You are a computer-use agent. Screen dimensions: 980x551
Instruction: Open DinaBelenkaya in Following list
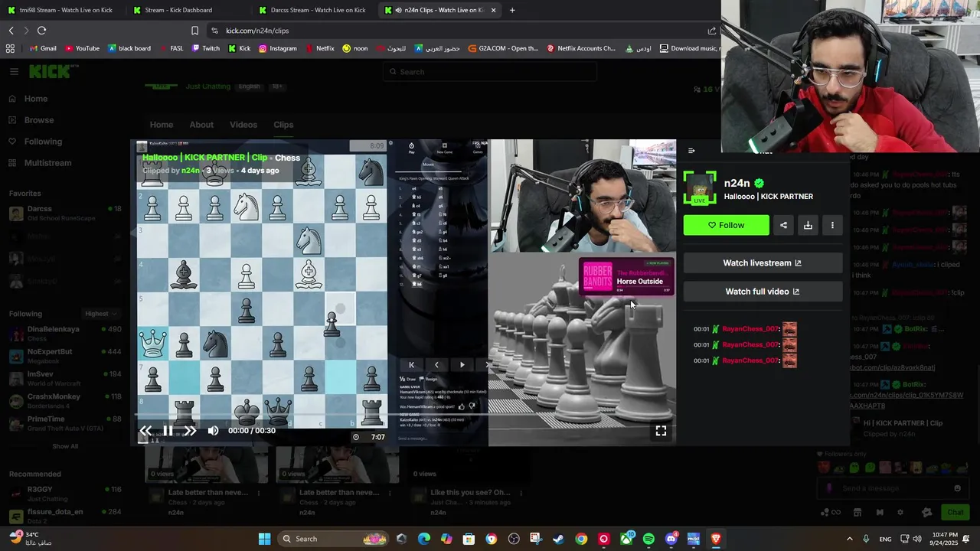coord(65,334)
